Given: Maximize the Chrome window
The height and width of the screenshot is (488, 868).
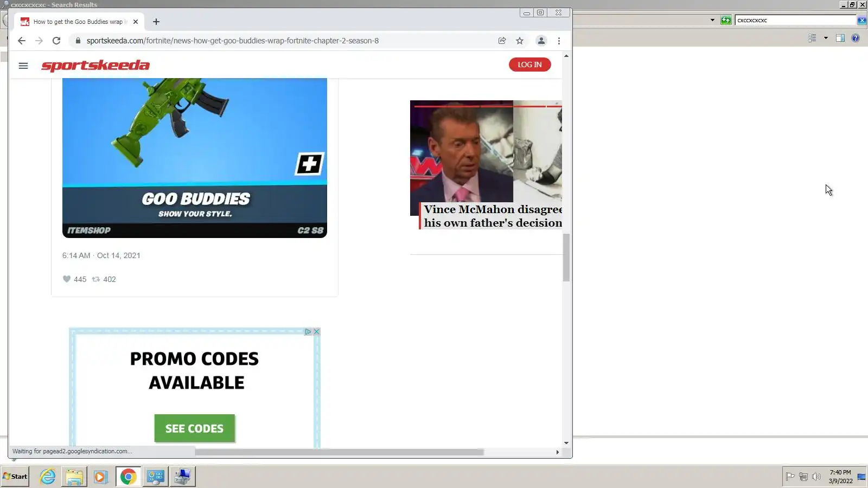Looking at the screenshot, I should point(540,12).
